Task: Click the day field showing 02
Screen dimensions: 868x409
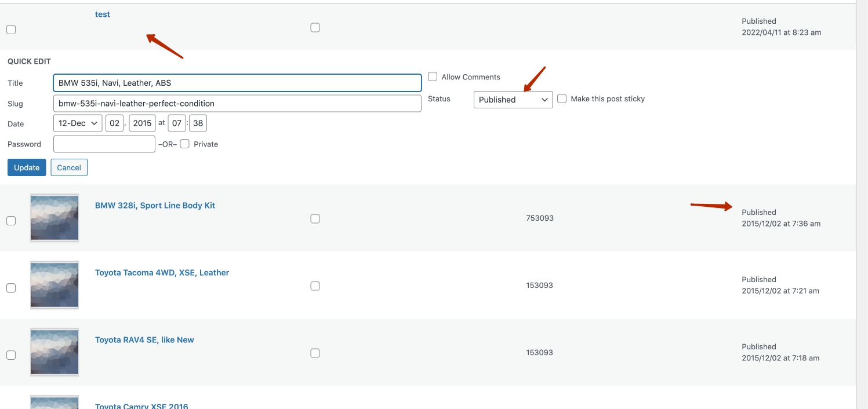Action: (114, 123)
